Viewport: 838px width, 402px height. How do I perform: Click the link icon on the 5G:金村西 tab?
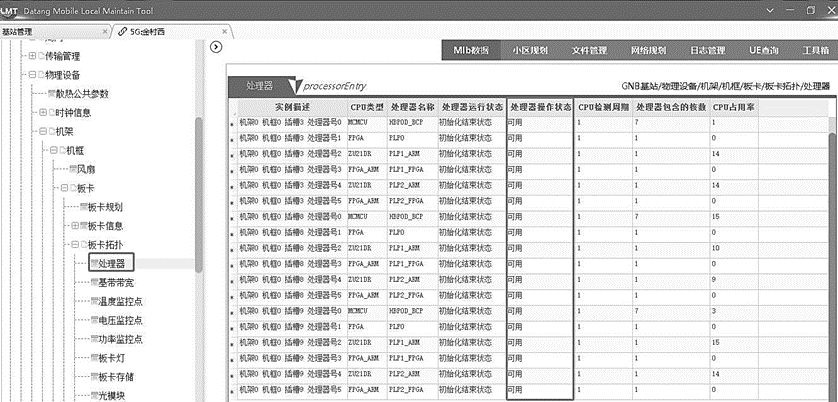tap(123, 32)
